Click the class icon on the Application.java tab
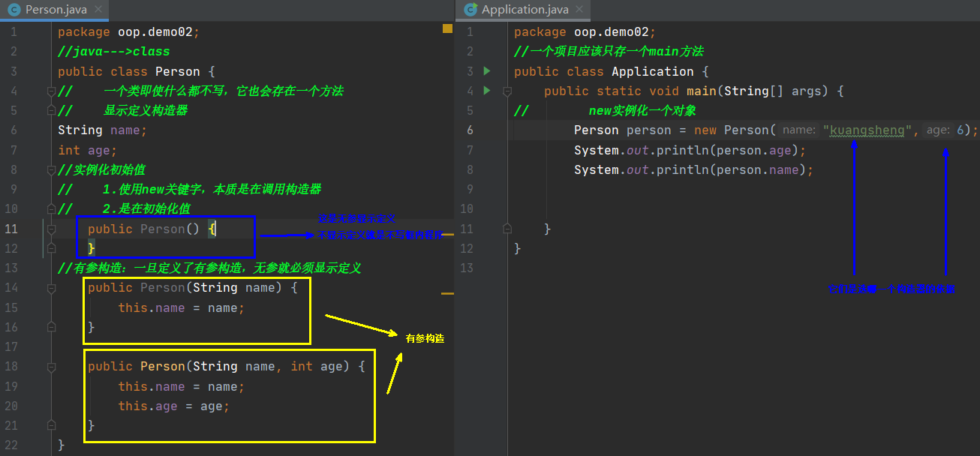Viewport: 980px width, 456px height. [470, 10]
